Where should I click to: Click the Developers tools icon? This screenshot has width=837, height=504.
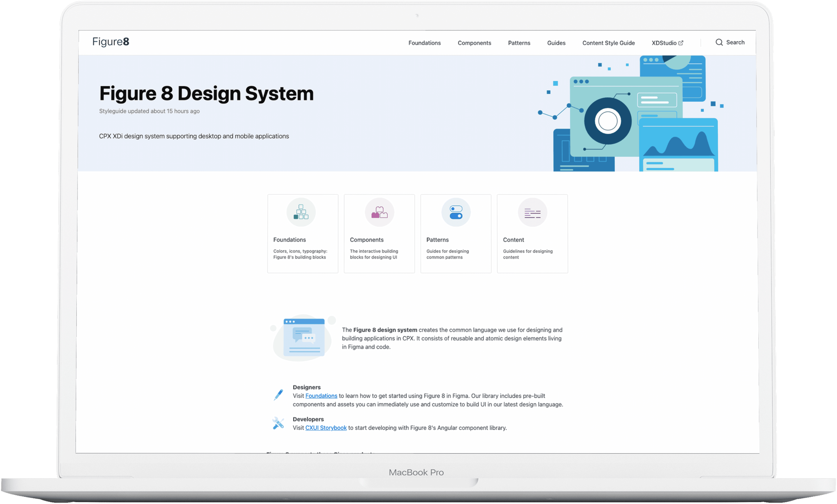[278, 423]
